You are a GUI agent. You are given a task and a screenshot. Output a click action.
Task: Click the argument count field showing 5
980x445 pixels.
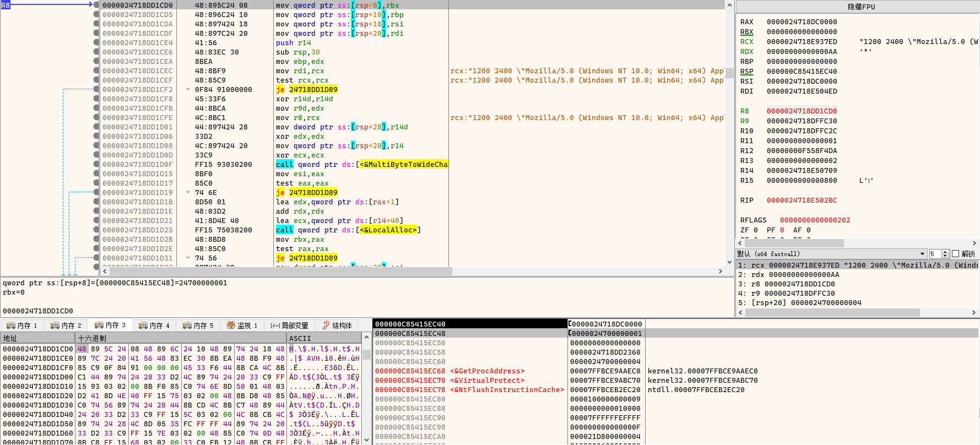935,254
